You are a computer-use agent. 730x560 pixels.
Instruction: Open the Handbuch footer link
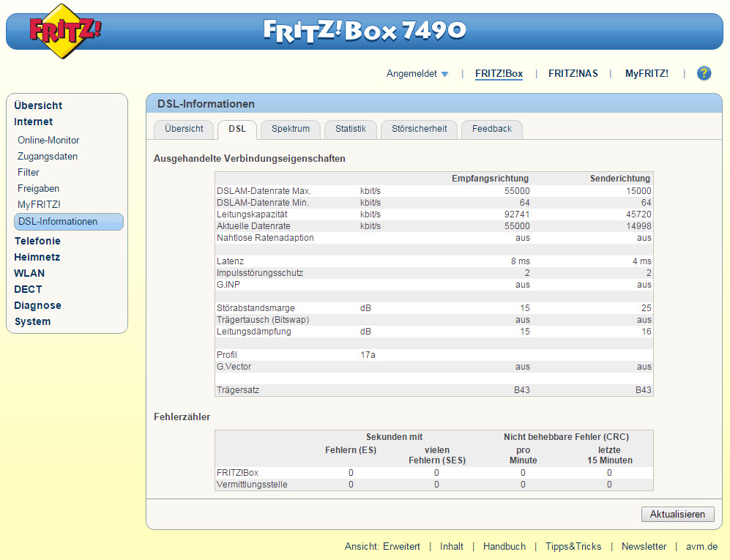(x=504, y=547)
